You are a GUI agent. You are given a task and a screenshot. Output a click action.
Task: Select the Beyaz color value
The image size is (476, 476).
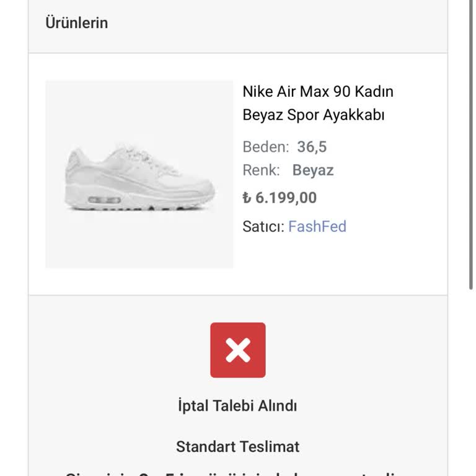coord(313,170)
